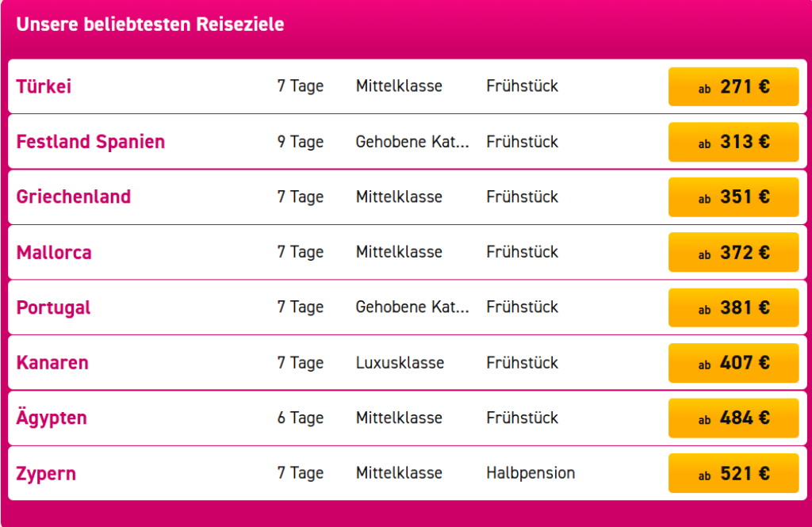Choose the 'ab 407 €' Kanaren offer
The image size is (812, 527).
pos(733,363)
